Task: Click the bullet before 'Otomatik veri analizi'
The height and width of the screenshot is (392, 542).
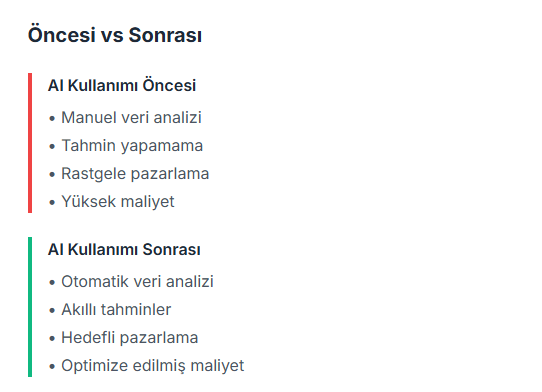Action: pos(52,282)
